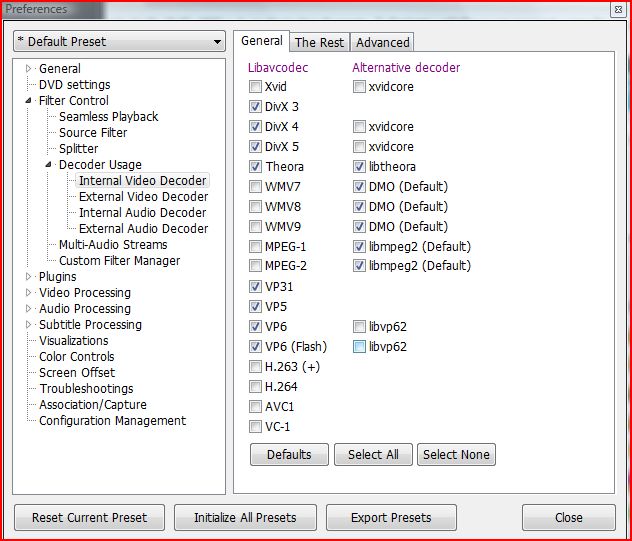Expand the Video Processing node
This screenshot has width=632, height=541.
29,293
